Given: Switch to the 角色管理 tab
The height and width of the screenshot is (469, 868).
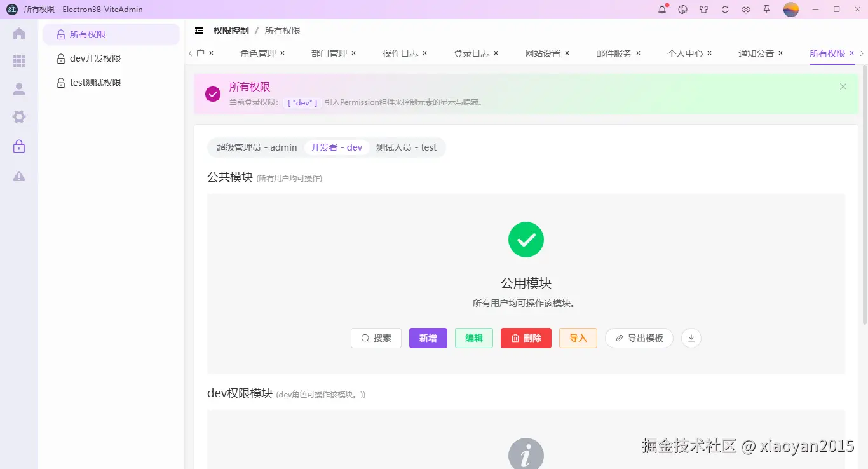Looking at the screenshot, I should click(257, 53).
